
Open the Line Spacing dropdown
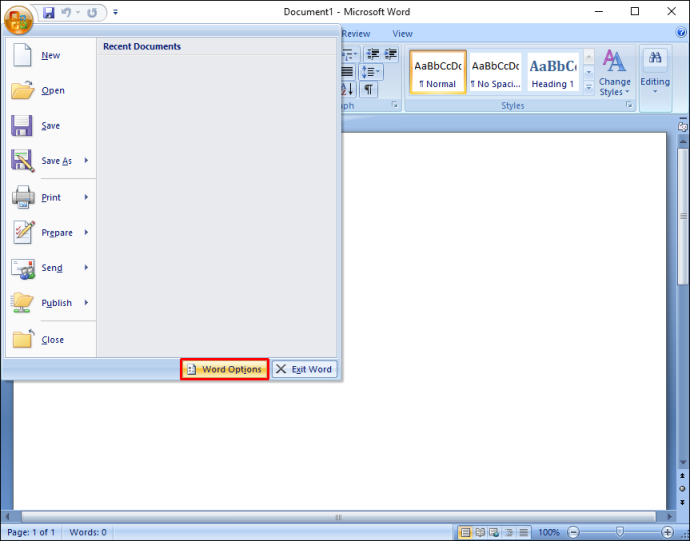371,72
